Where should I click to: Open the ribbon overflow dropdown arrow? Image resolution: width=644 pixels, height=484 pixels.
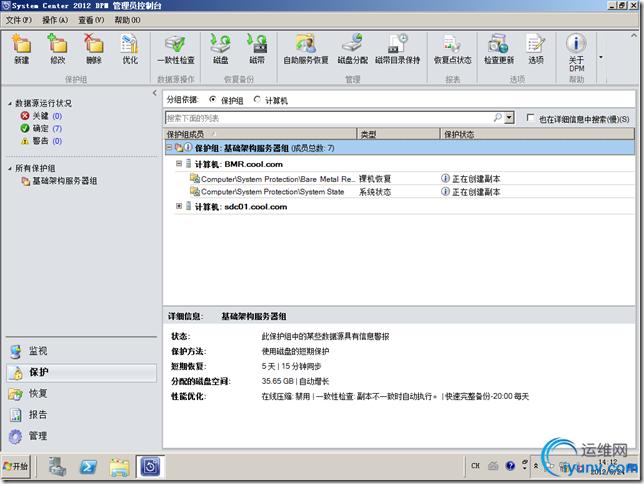click(x=600, y=57)
